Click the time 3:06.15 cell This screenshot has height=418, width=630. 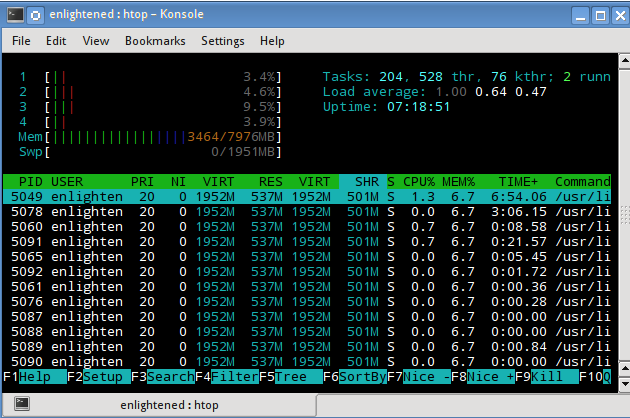(519, 211)
